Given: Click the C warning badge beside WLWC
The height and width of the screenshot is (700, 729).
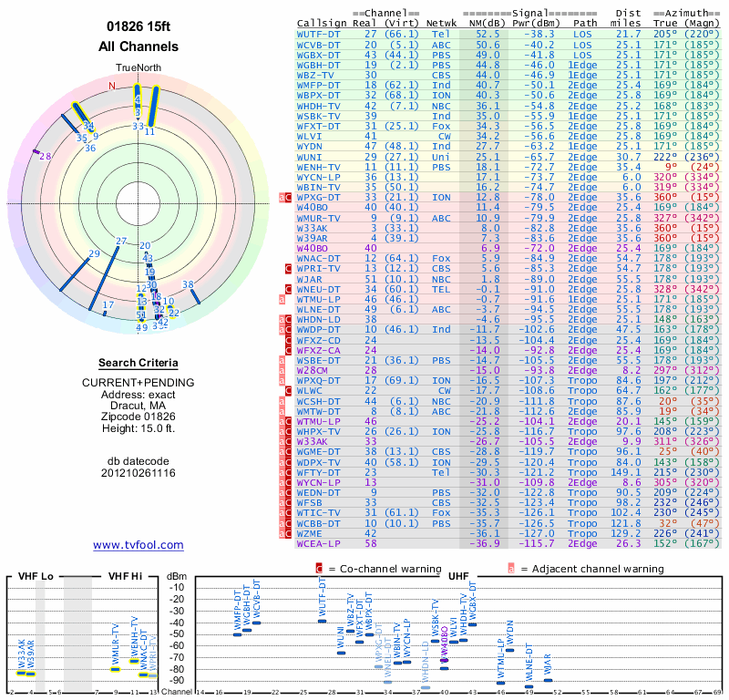Looking at the screenshot, I should pos(288,391).
